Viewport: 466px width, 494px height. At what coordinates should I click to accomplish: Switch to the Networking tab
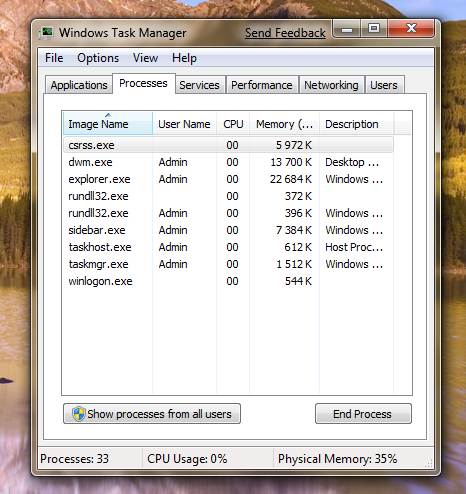(331, 85)
